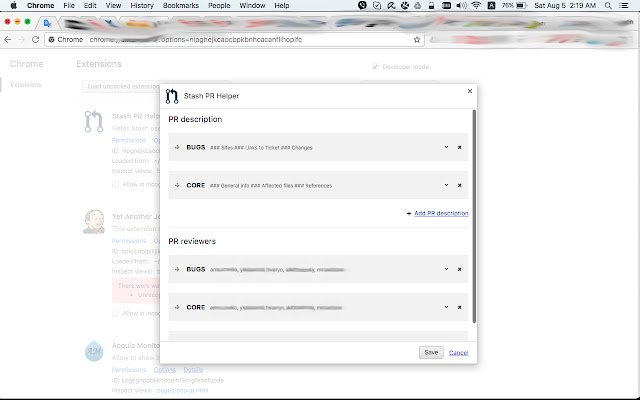
Task: Open Permissions link of Jenkins extension
Action: pyautogui.click(x=129, y=240)
